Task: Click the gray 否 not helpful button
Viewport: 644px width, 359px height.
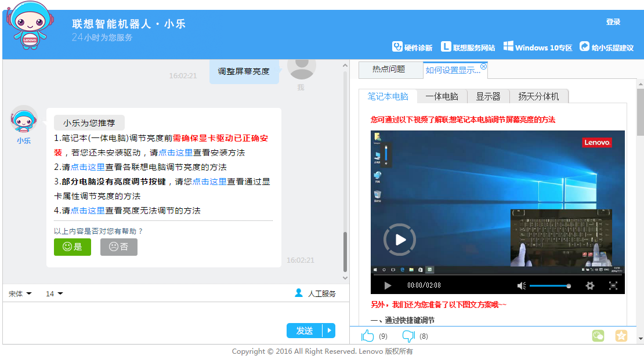Action: click(119, 246)
